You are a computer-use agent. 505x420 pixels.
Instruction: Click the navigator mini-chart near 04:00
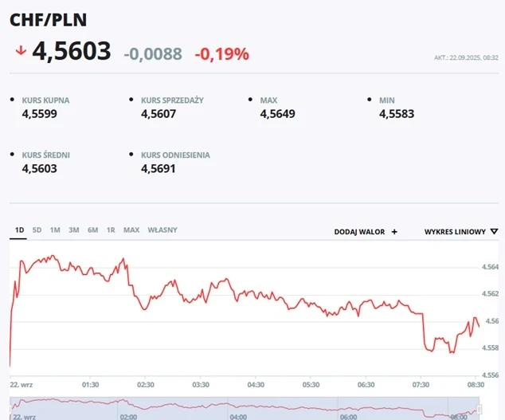[238, 406]
